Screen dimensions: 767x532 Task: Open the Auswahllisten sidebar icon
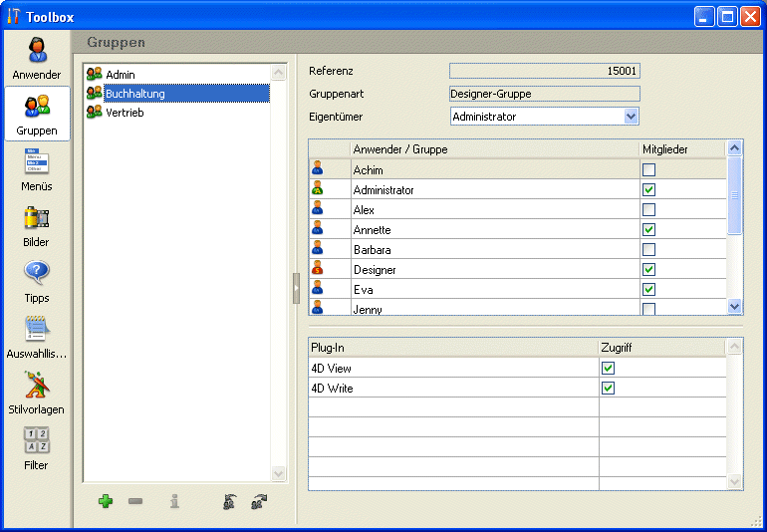[x=37, y=337]
